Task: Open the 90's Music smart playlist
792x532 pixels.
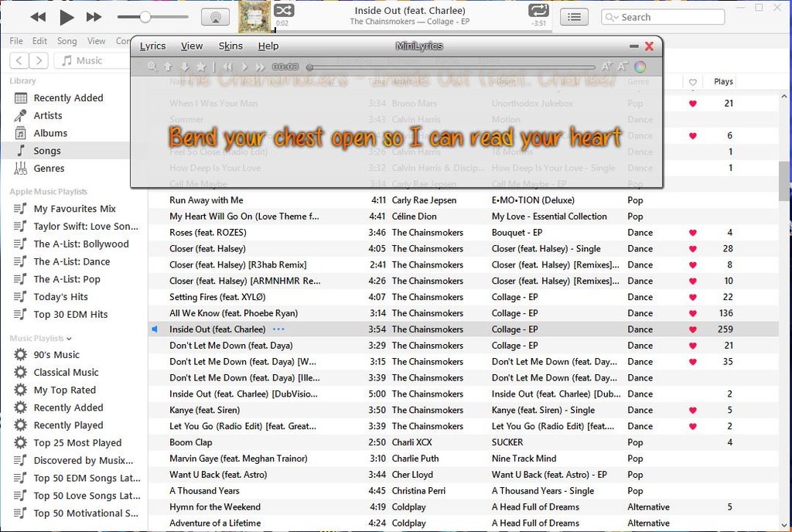Action: 56,355
